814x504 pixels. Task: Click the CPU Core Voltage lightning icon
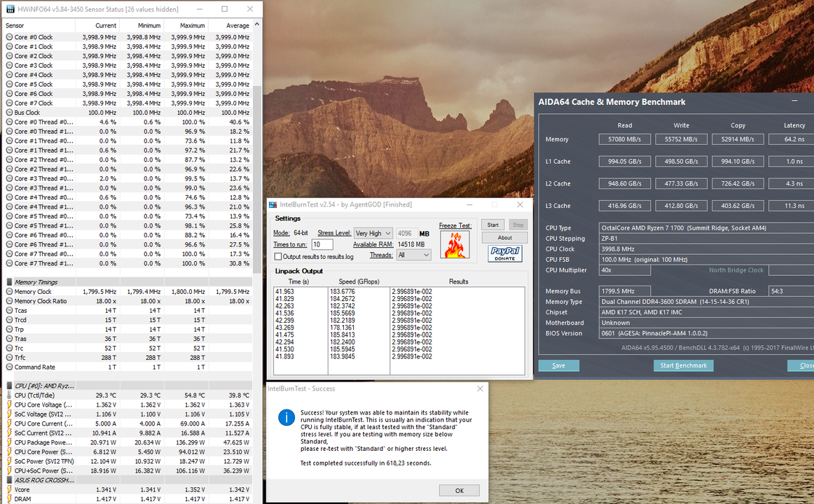(x=9, y=405)
